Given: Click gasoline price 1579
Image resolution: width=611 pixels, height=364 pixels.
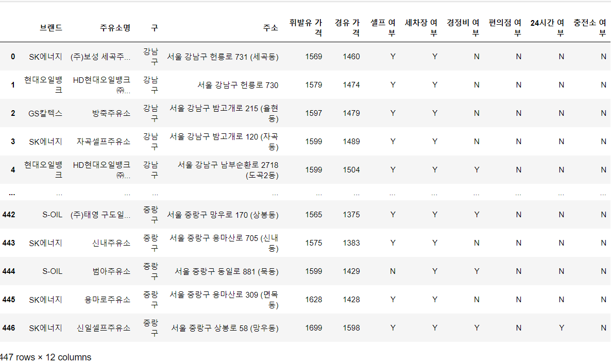Looking at the screenshot, I should click(314, 85).
